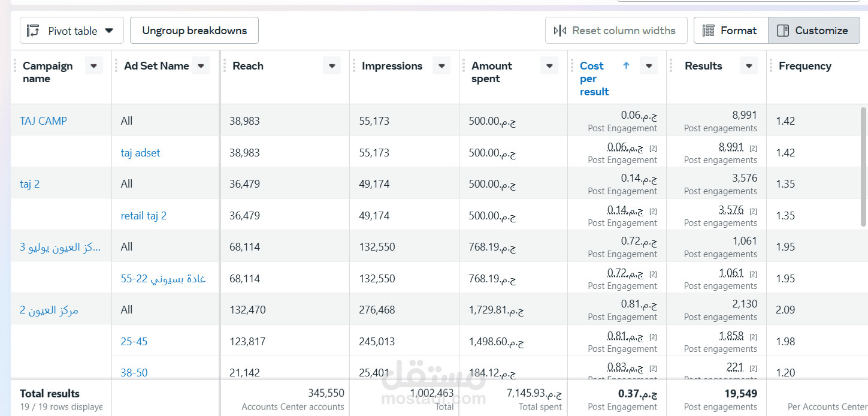
Task: Open the retail taj 2 ad set
Action: coord(144,216)
